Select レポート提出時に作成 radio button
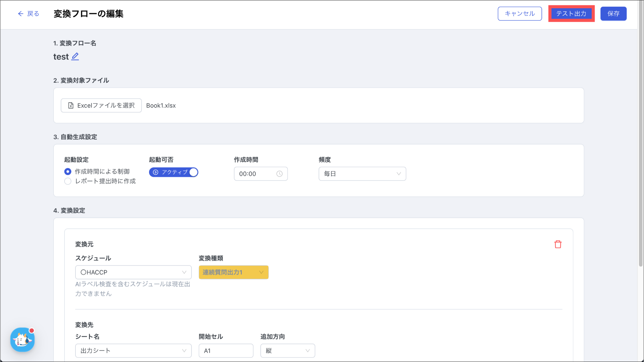 coord(68,181)
